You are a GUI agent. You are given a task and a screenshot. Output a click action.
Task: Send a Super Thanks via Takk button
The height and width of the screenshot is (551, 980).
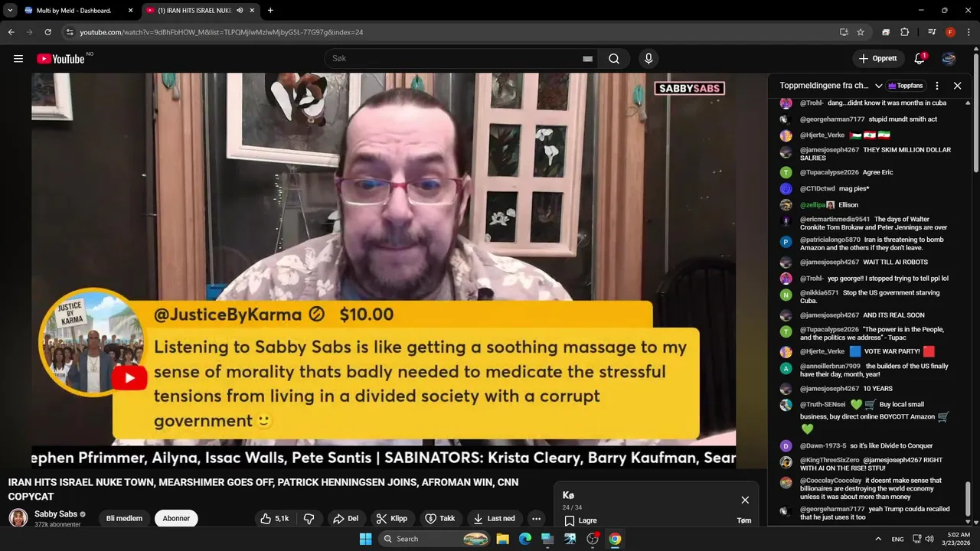point(440,518)
